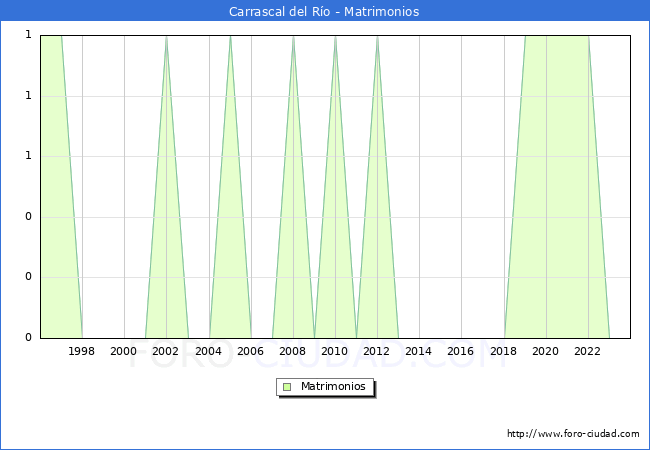The image size is (650, 450).
Task: Choose the 2014 x-axis label
Action: (419, 351)
